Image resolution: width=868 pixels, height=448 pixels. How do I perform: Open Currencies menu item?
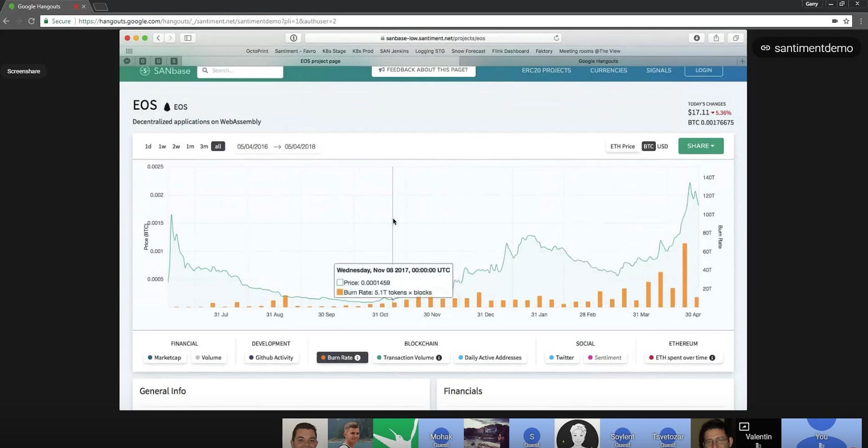pos(609,70)
